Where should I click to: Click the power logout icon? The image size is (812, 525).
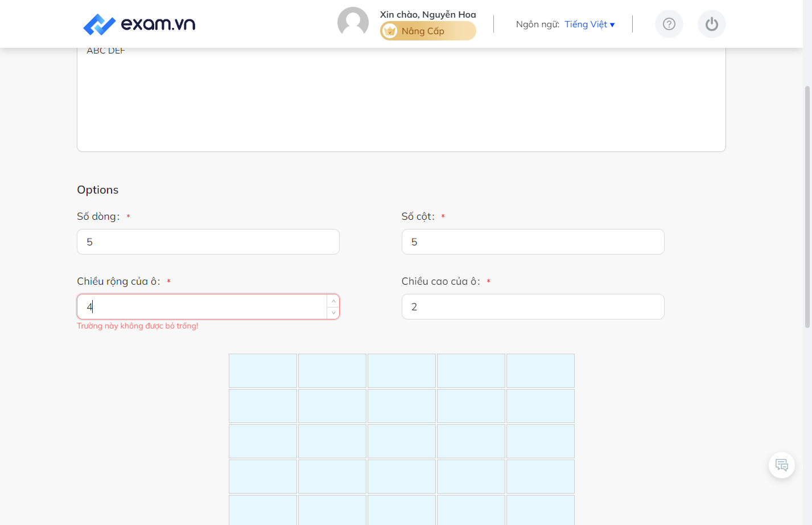click(x=712, y=24)
